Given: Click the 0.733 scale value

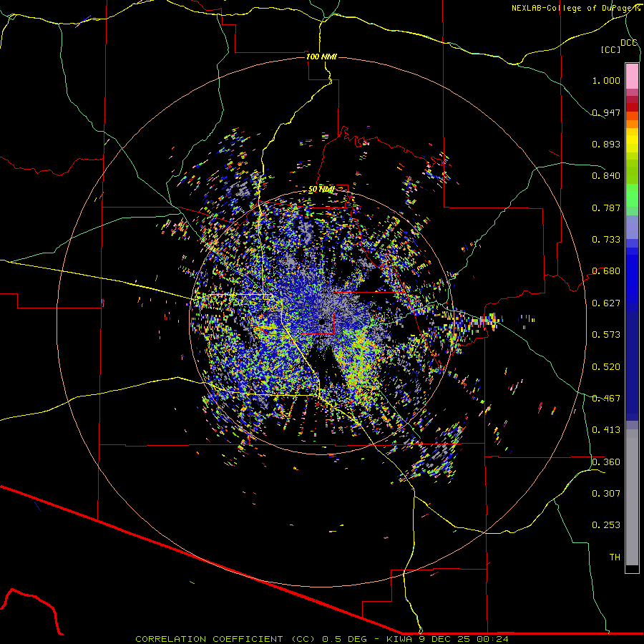Looking at the screenshot, I should pos(606,240).
